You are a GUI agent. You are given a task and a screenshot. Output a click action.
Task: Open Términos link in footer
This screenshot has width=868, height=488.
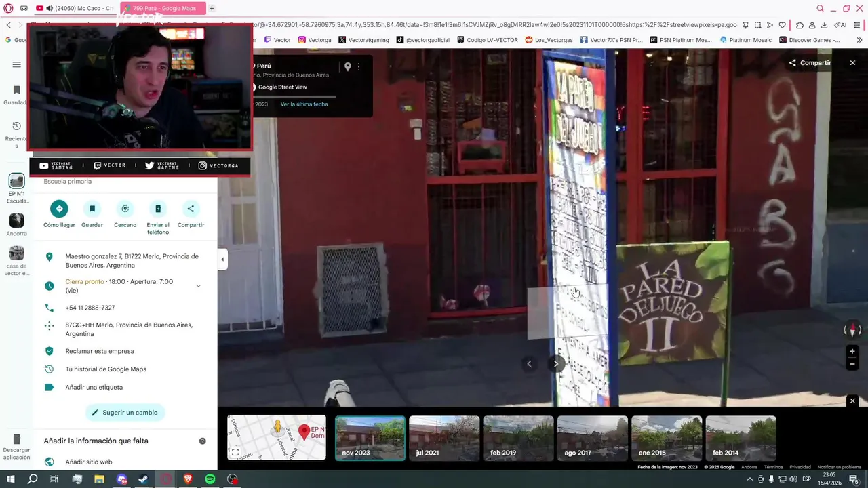773,467
